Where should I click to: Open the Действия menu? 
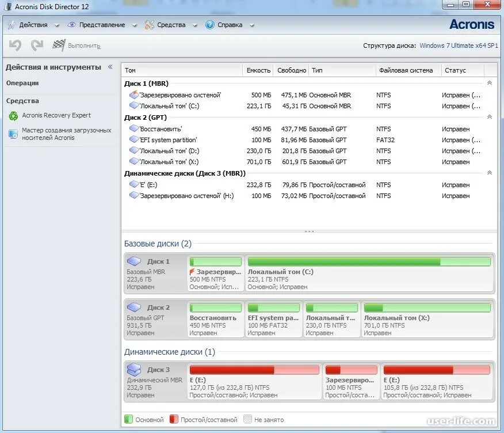coord(33,25)
